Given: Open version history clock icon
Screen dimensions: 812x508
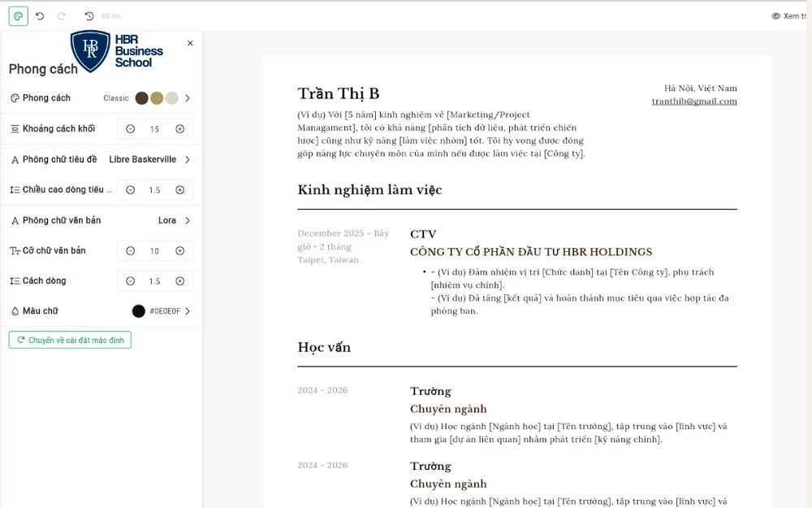Looking at the screenshot, I should [x=89, y=16].
